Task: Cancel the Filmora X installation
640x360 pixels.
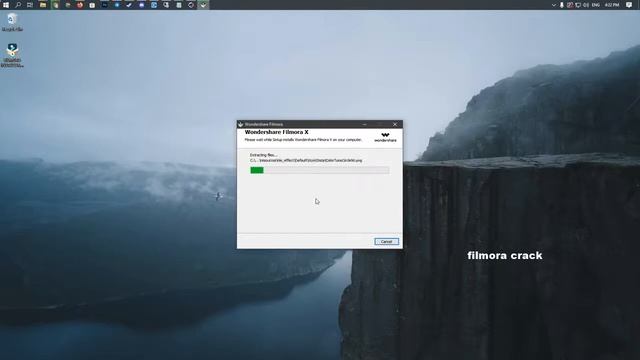Action: [x=387, y=242]
